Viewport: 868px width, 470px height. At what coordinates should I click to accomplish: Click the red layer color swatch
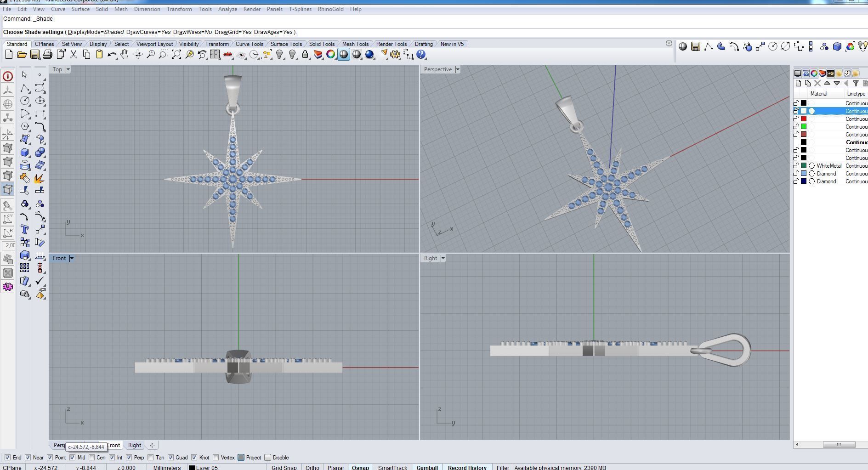[804, 119]
